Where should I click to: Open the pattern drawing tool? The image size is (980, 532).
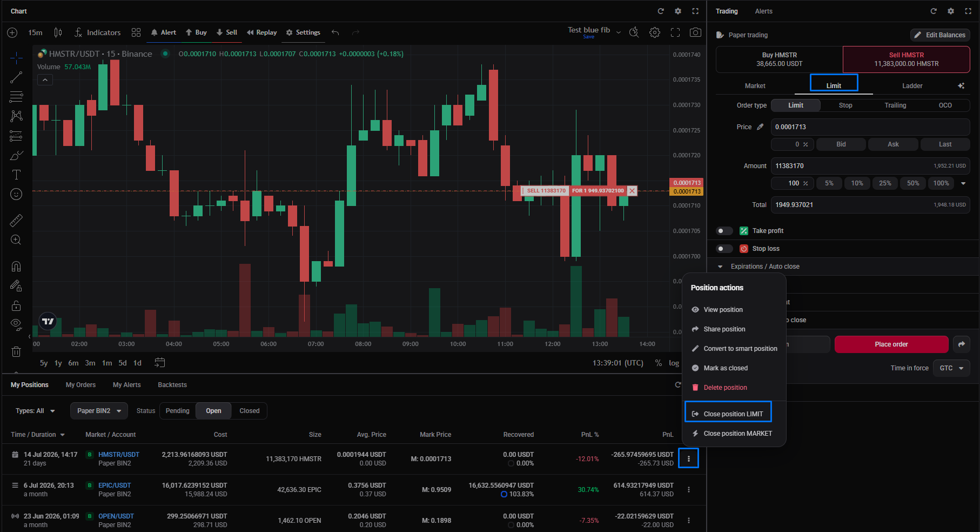(x=16, y=116)
